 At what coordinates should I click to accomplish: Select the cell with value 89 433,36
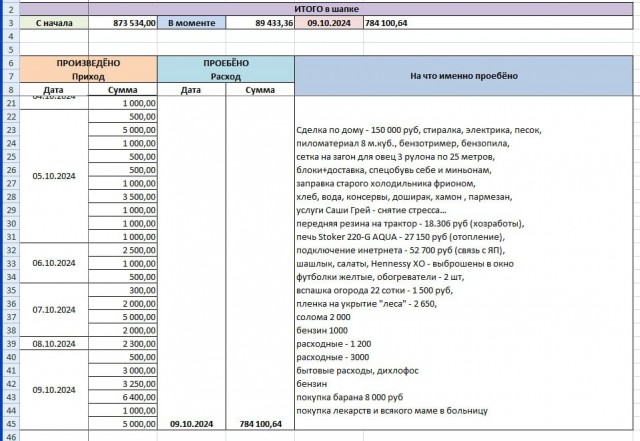coord(260,23)
